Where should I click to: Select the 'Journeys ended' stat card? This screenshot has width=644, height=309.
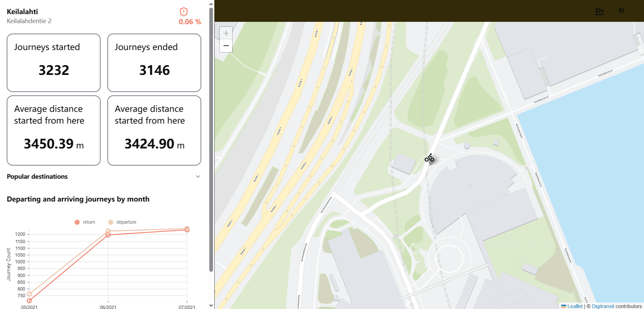click(x=154, y=62)
